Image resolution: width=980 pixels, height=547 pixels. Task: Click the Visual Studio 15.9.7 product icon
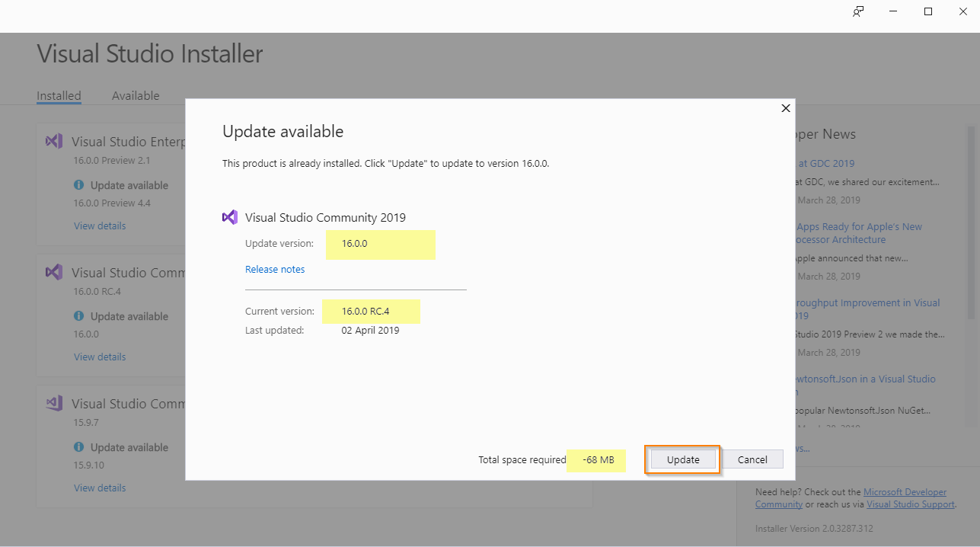coord(53,403)
